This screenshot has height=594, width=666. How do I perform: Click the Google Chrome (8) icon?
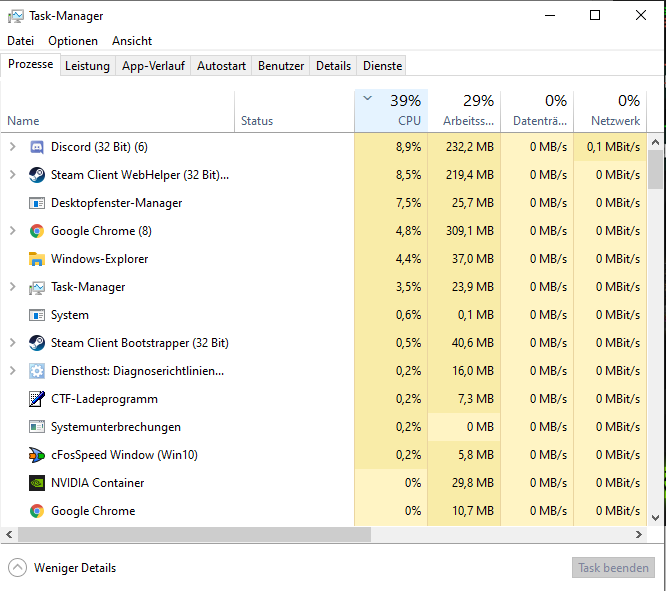point(37,231)
